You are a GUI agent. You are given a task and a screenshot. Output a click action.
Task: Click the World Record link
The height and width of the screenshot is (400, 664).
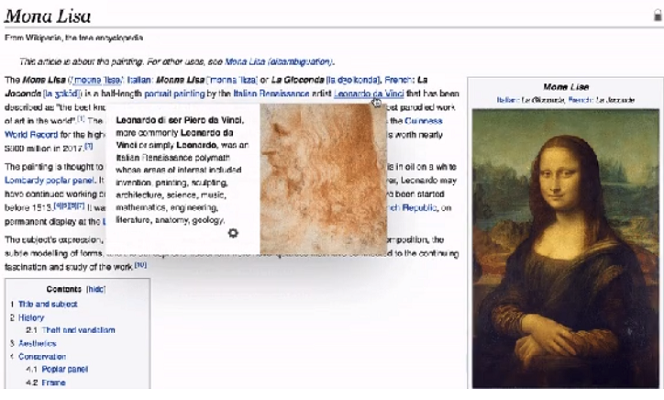(x=31, y=135)
